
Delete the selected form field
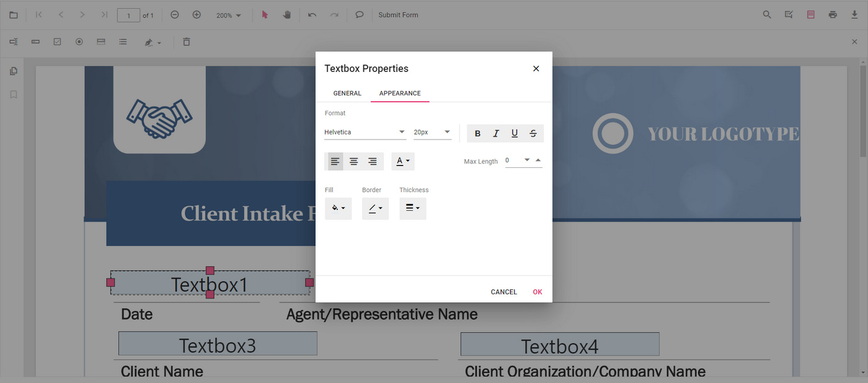tap(186, 42)
